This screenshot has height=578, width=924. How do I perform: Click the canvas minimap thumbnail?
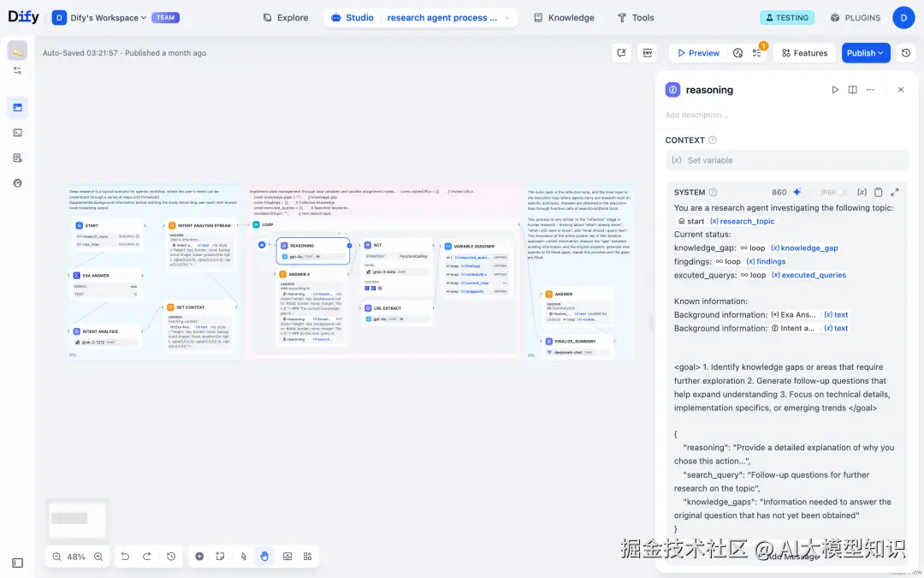point(77,519)
